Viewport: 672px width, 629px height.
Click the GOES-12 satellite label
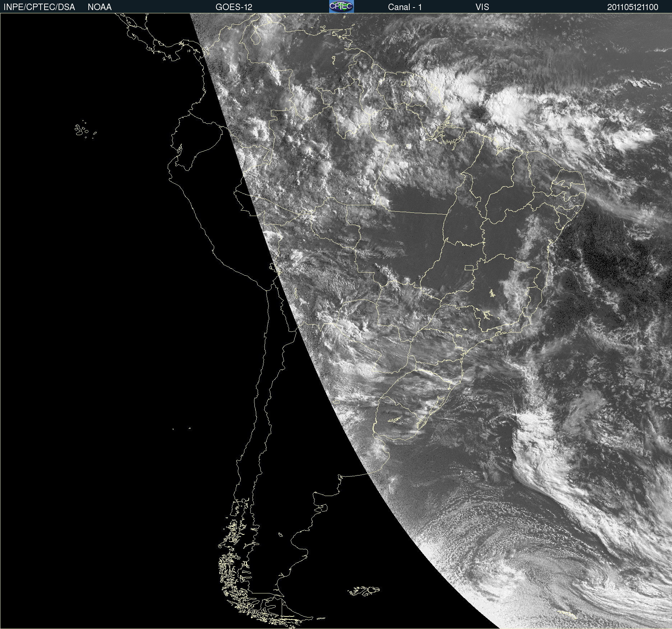234,7
